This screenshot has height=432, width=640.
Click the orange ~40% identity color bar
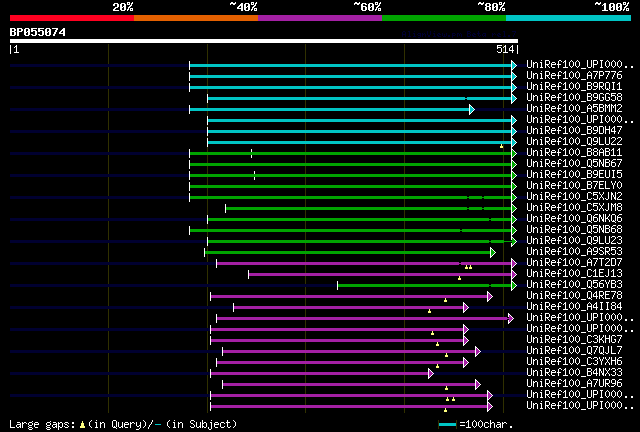[196, 18]
